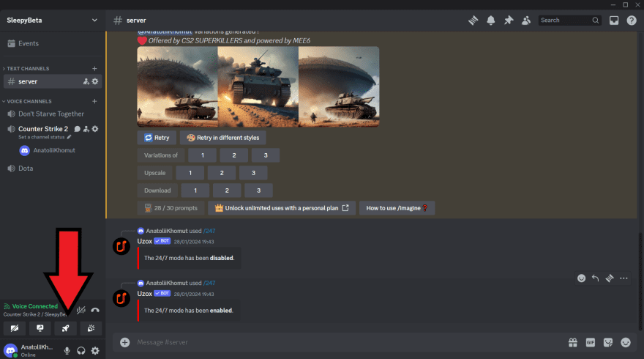Open the SleepyBeta server dropdown menu
This screenshot has height=359, width=644.
[x=52, y=21]
